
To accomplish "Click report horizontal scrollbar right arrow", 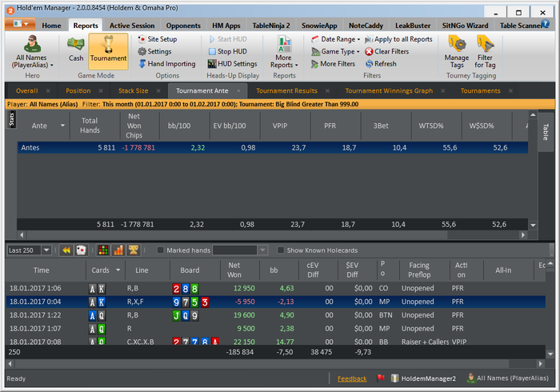I will click(523, 235).
